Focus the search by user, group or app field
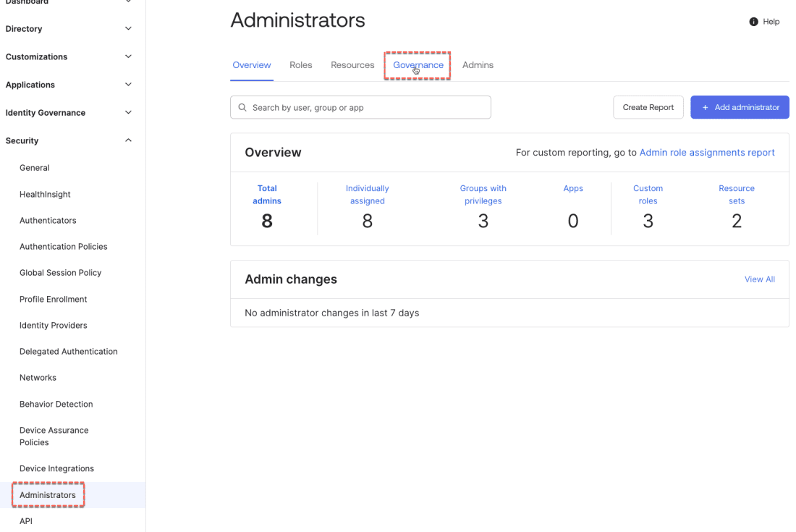This screenshot has height=532, width=796. (x=368, y=108)
